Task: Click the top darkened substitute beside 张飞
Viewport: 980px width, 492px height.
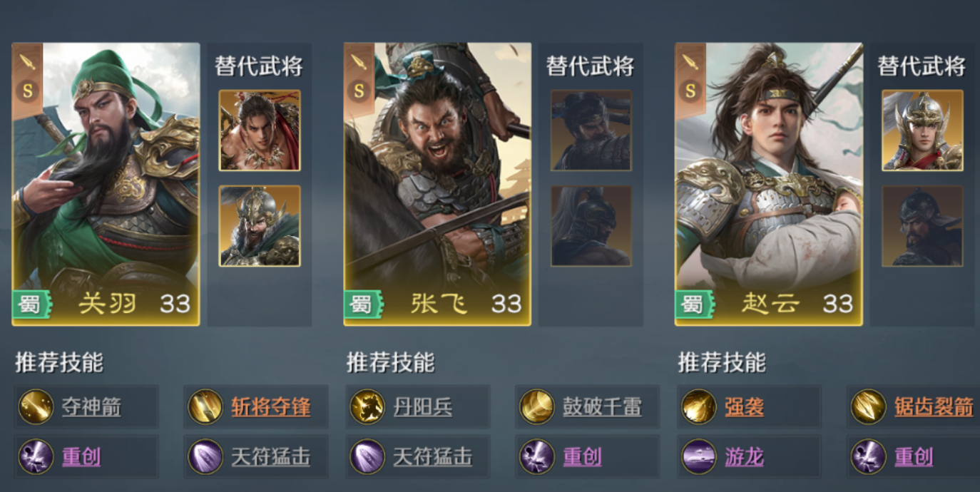Action: pos(591,130)
